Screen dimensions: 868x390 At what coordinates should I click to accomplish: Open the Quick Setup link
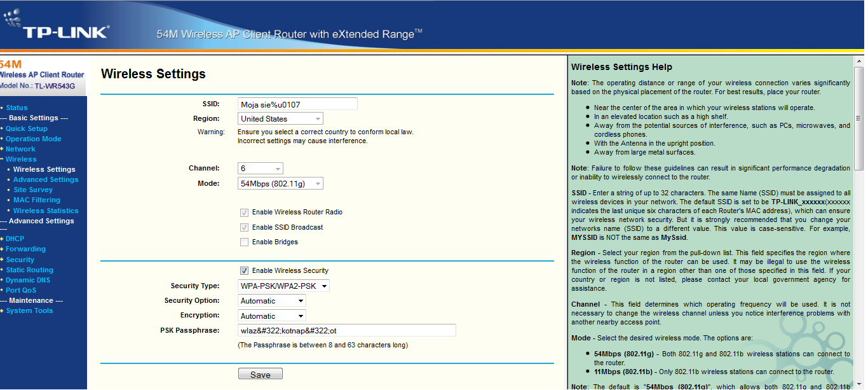coord(27,129)
